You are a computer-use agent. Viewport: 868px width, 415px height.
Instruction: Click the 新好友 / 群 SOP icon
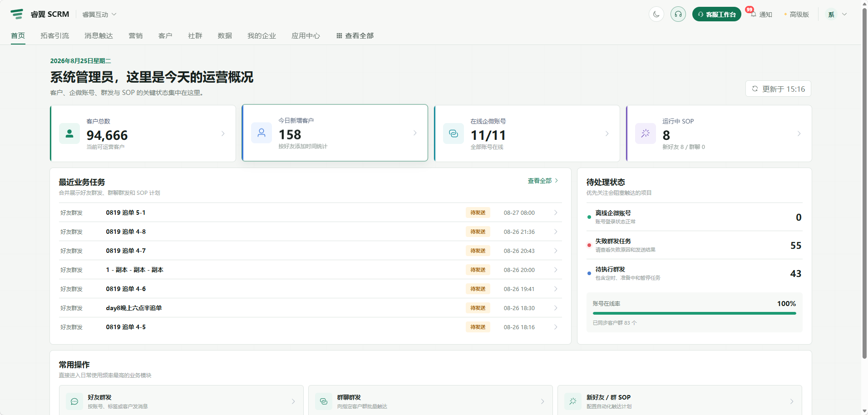pyautogui.click(x=573, y=401)
